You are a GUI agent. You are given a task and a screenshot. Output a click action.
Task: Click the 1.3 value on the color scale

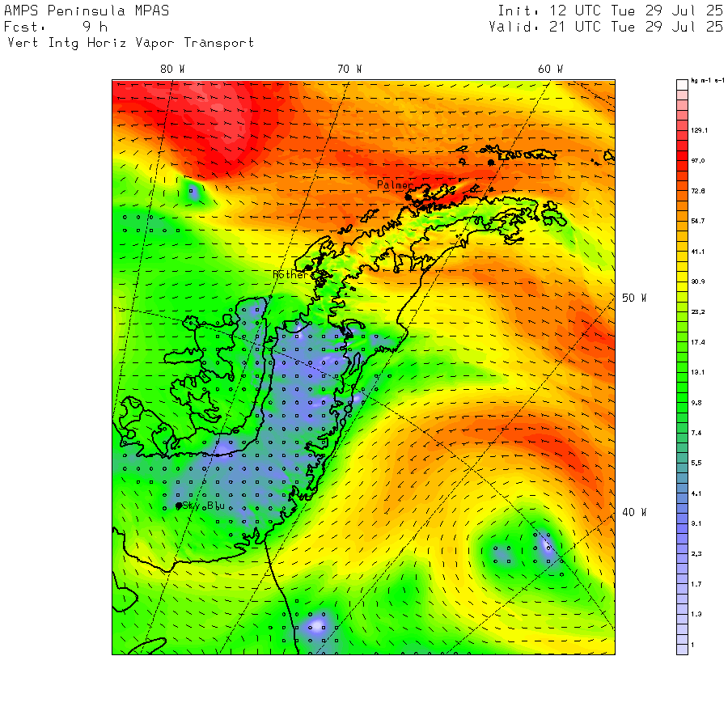(696, 614)
